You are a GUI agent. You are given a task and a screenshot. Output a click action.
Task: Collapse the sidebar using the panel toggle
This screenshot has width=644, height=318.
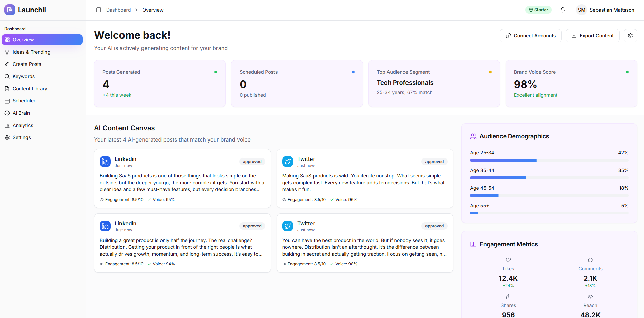click(x=99, y=10)
